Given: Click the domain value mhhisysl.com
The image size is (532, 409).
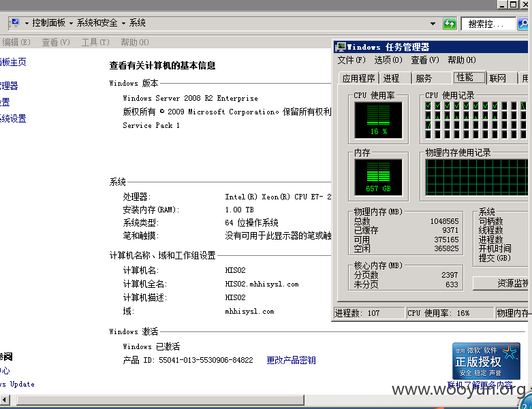Looking at the screenshot, I should (x=249, y=311).
